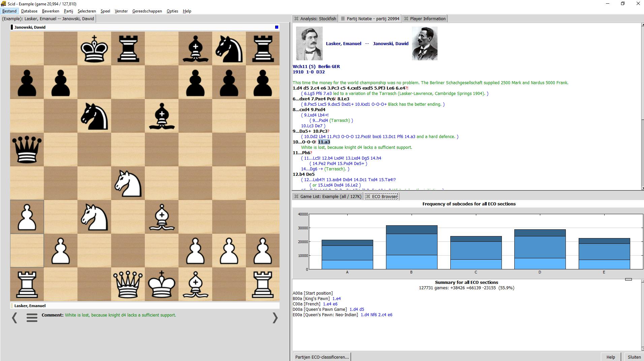Jump to move 12.b4 in notation

point(299,174)
